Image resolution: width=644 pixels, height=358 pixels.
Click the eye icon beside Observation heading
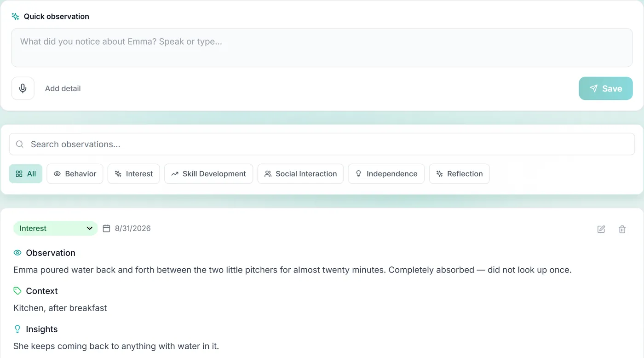17,253
